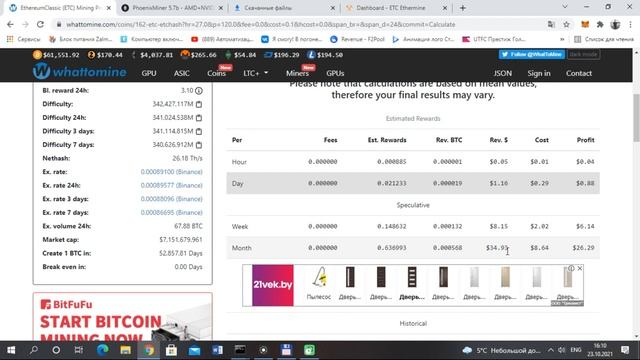The width and height of the screenshot is (640, 360).
Task: Open the Miners menu item
Action: tap(297, 73)
